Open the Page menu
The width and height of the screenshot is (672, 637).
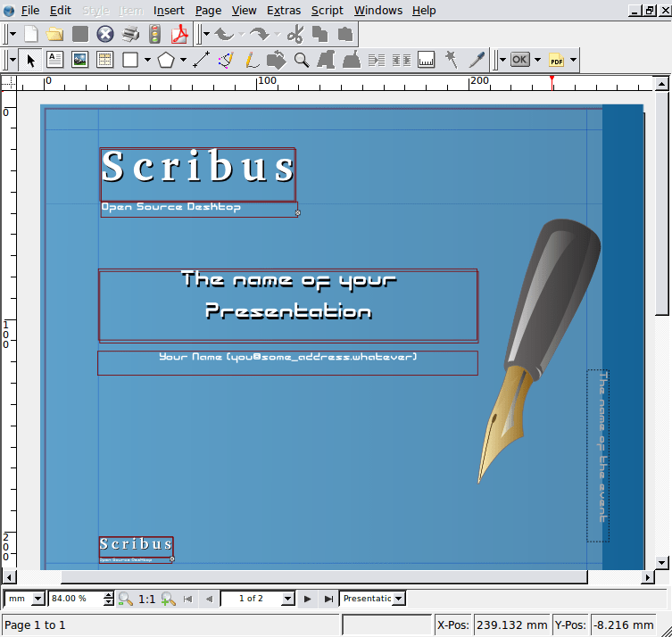click(x=208, y=11)
